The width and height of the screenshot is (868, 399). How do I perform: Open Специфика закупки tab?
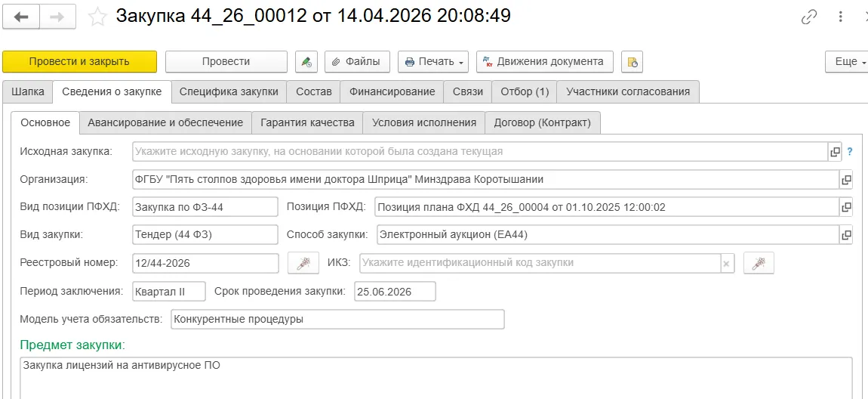229,92
